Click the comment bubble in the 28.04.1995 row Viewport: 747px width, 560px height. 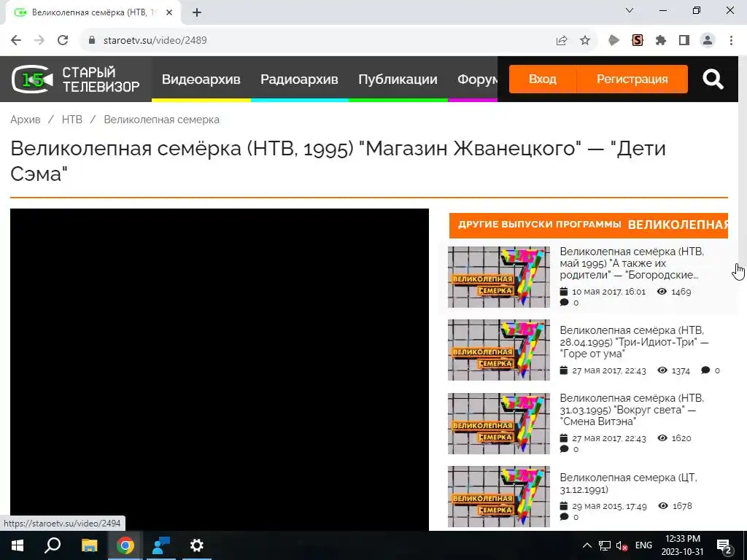click(705, 370)
